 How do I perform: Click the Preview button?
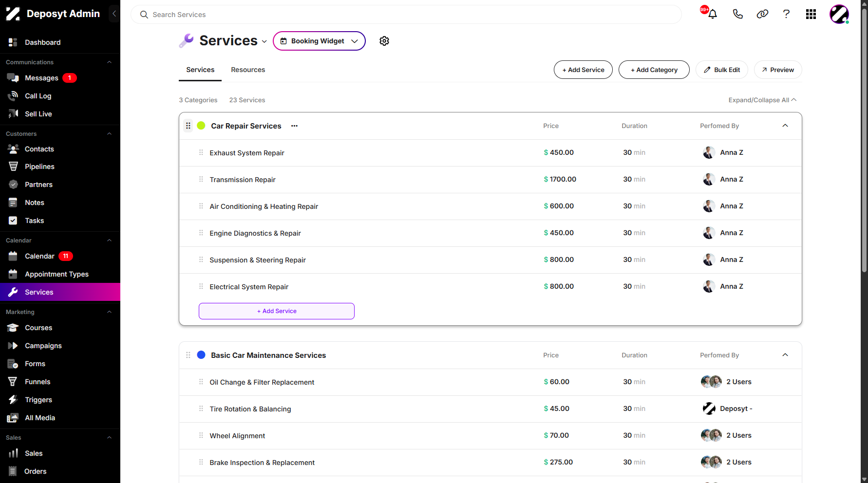(778, 70)
